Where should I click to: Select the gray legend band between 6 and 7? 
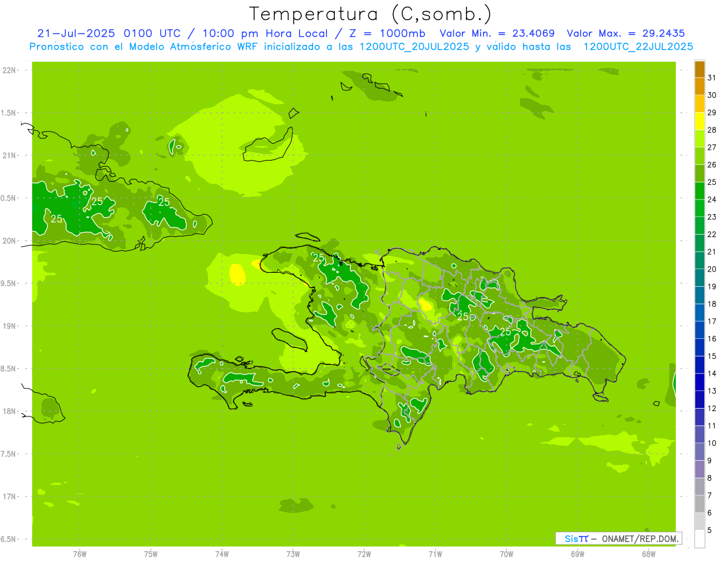[x=699, y=504]
